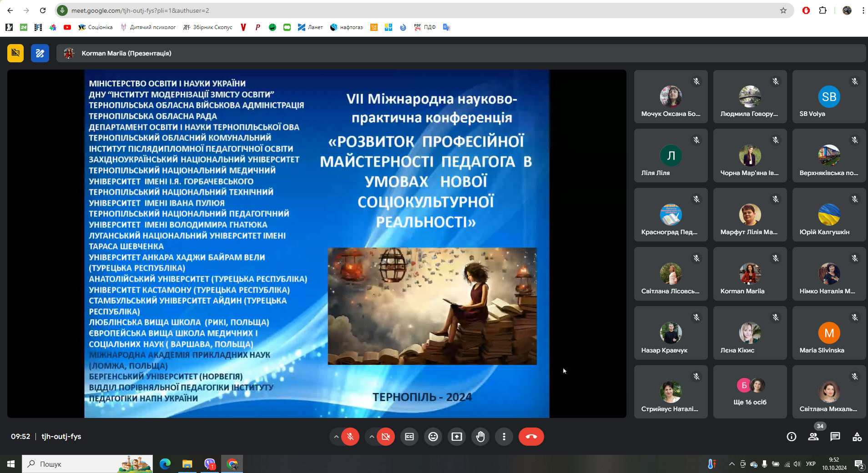Toggle the red camera-off button

[x=386, y=437]
